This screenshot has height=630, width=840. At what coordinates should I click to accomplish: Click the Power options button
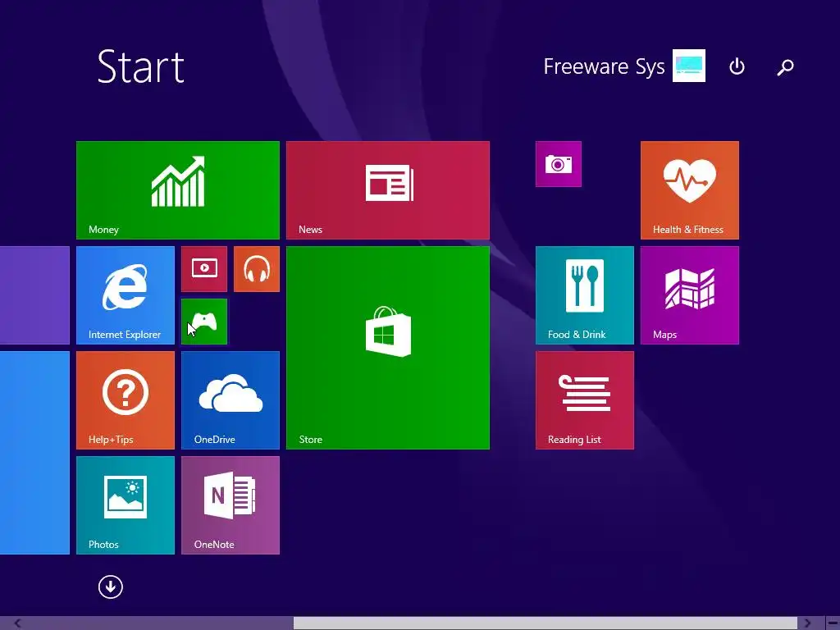pos(737,66)
